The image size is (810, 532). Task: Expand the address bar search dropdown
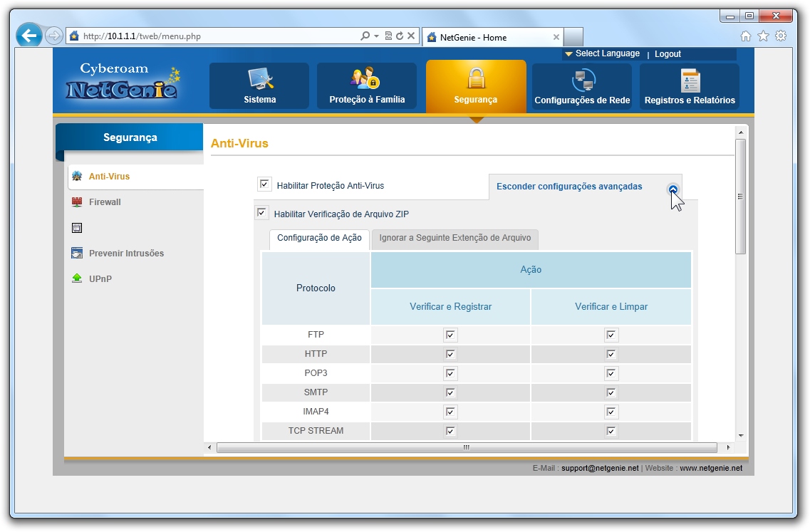tap(376, 36)
